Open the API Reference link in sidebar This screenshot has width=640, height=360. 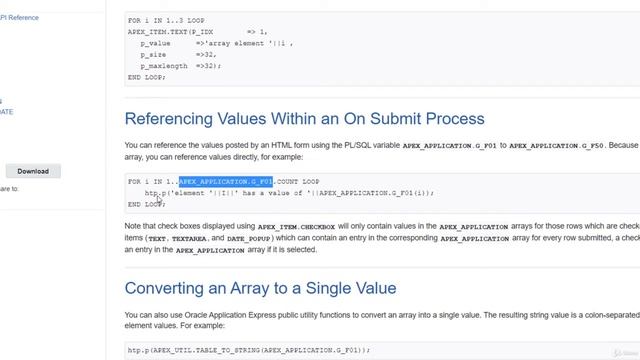pos(19,18)
